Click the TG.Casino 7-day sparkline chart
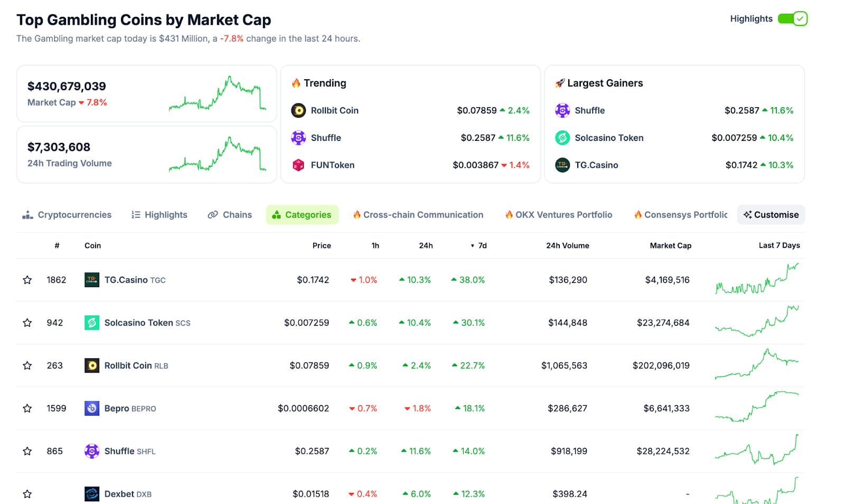 pos(757,280)
